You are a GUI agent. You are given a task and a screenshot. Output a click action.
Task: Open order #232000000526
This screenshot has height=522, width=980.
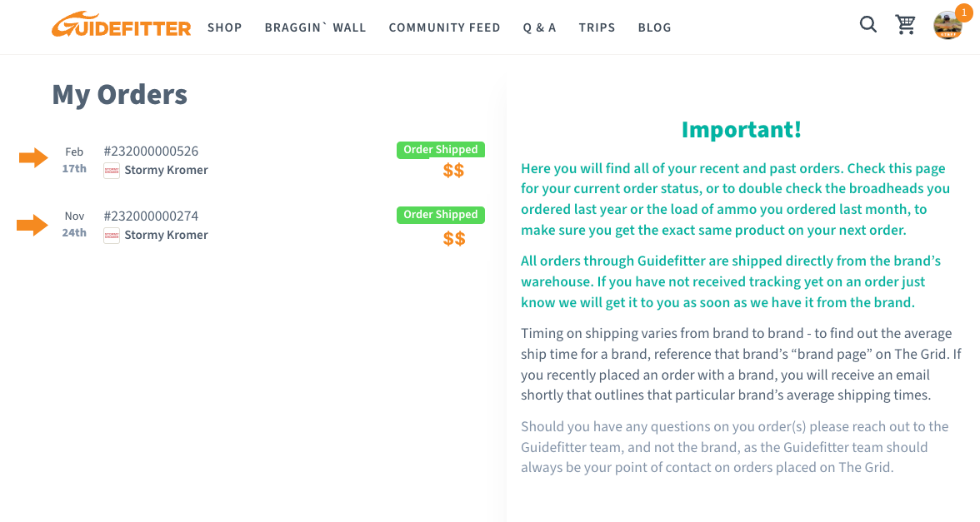(x=151, y=152)
